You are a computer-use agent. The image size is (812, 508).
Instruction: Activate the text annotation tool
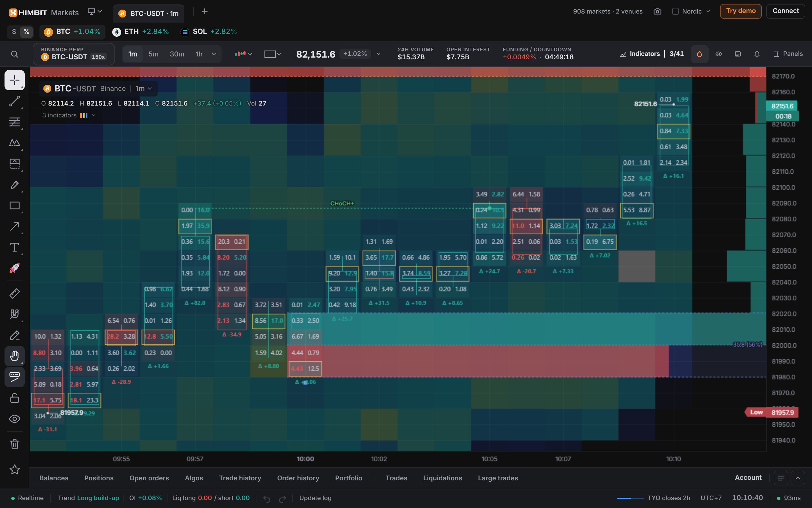[14, 247]
